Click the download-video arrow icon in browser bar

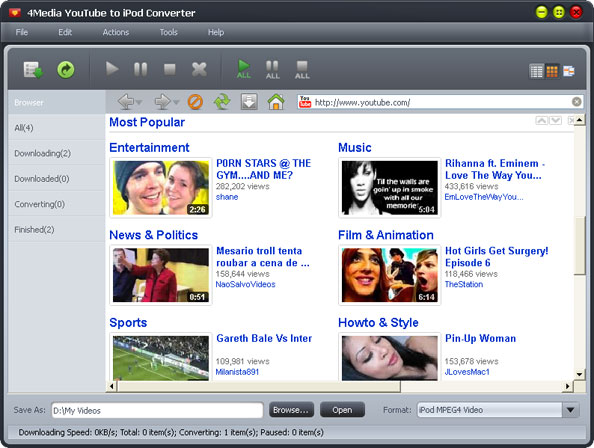point(249,102)
